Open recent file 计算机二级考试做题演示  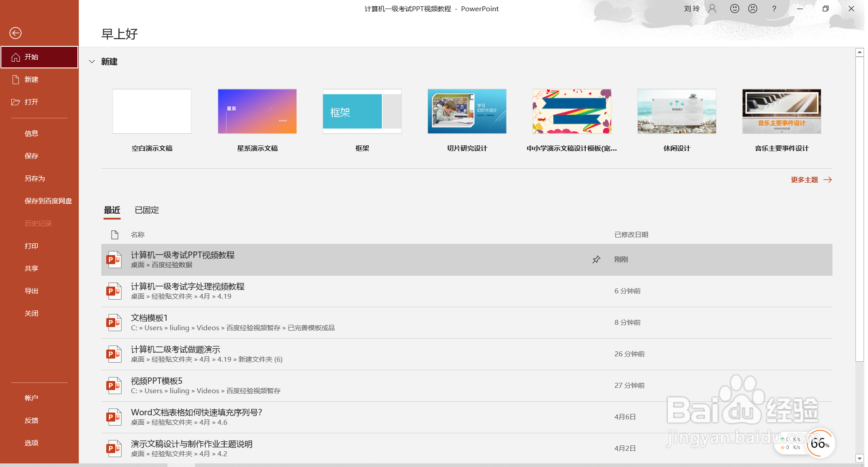(x=467, y=354)
